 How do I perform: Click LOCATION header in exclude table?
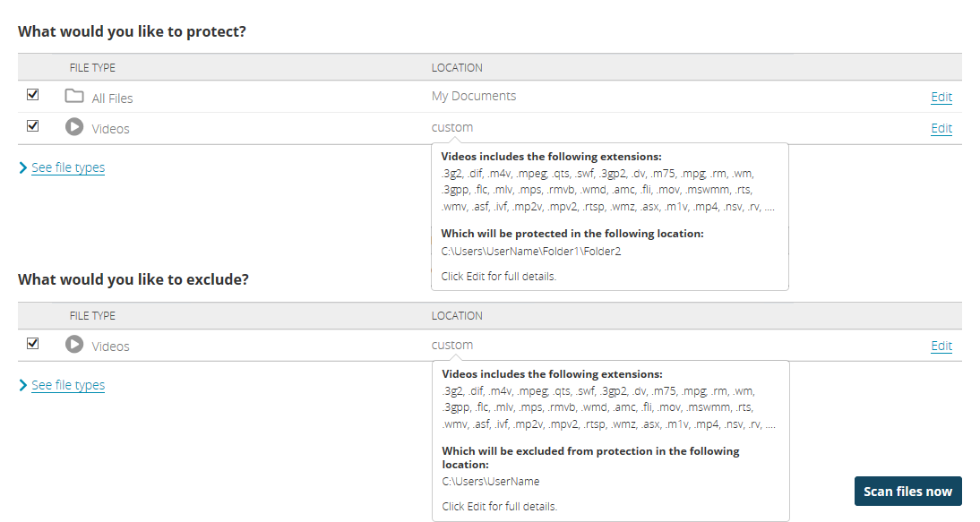pos(457,315)
